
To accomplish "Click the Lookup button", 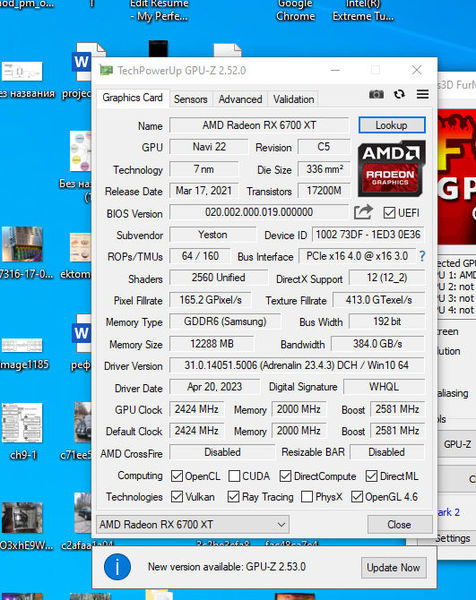I will click(x=391, y=125).
